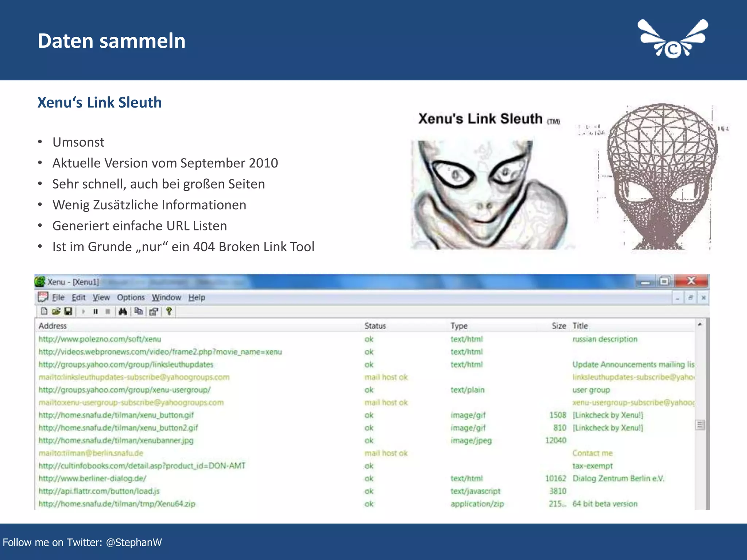Screen dimensions: 747x560
Task: Click the Copy toolbar icon
Action: 138,311
